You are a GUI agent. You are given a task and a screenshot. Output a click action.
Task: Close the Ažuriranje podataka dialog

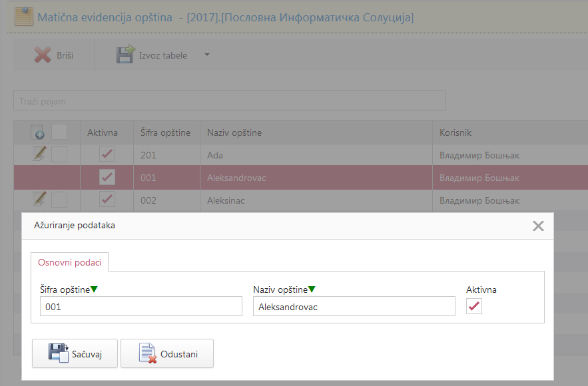coord(539,226)
